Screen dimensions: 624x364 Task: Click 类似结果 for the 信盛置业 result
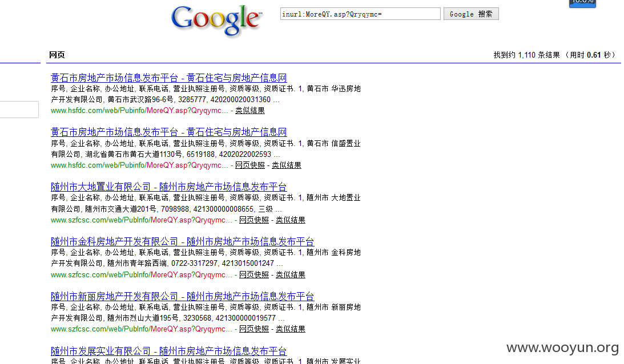point(287,165)
